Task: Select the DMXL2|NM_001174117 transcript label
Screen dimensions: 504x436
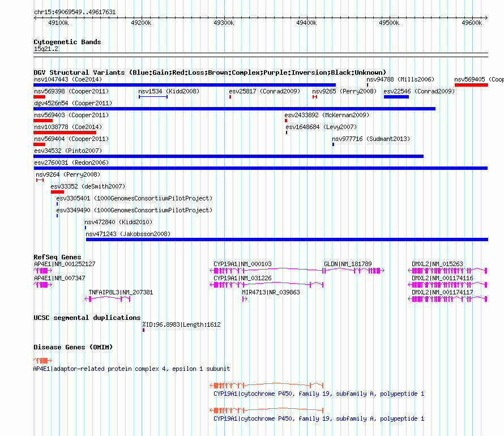Action: click(x=443, y=292)
